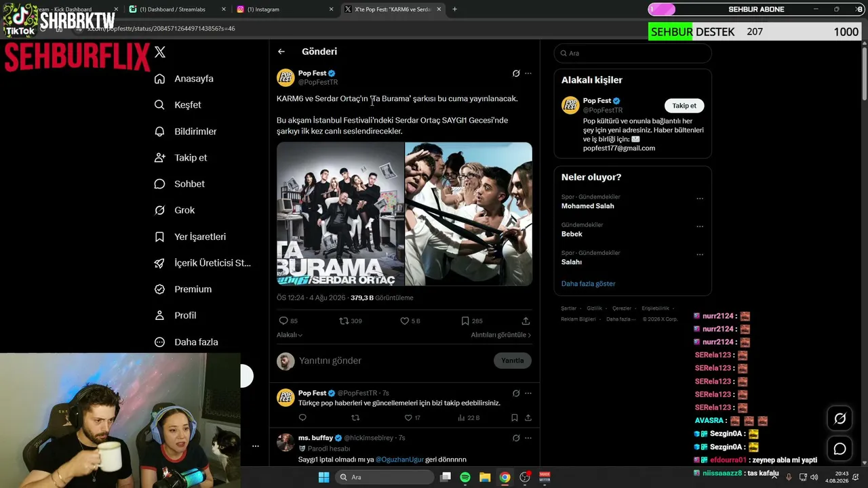The image size is (868, 488).
Task: Open the Yer İşaretleri bookmark icon
Action: tap(159, 237)
